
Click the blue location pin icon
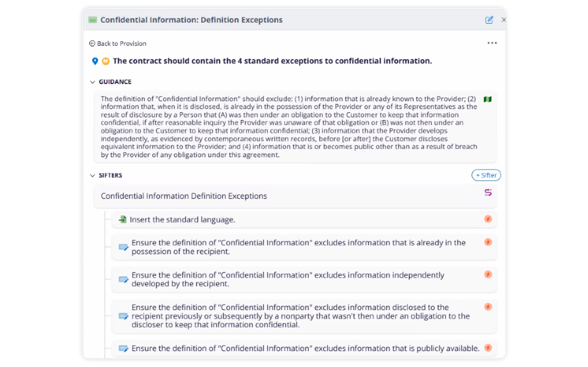pyautogui.click(x=95, y=61)
